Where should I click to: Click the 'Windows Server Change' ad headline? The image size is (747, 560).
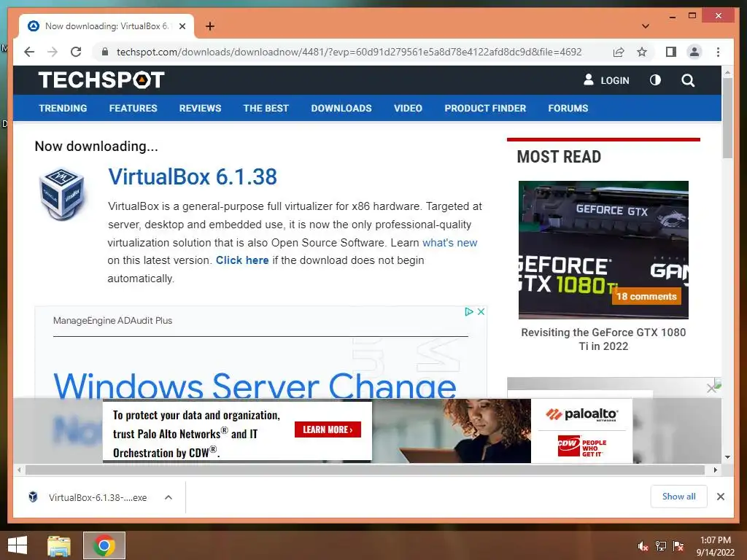pyautogui.click(x=255, y=385)
